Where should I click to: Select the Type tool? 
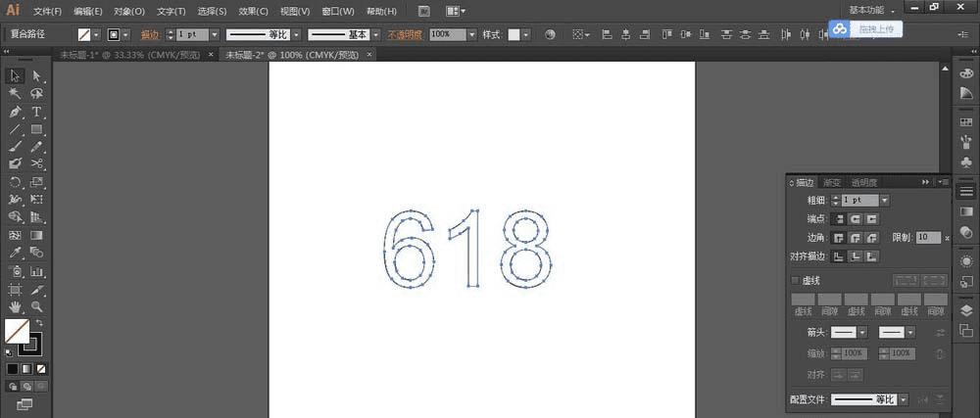pyautogui.click(x=37, y=112)
